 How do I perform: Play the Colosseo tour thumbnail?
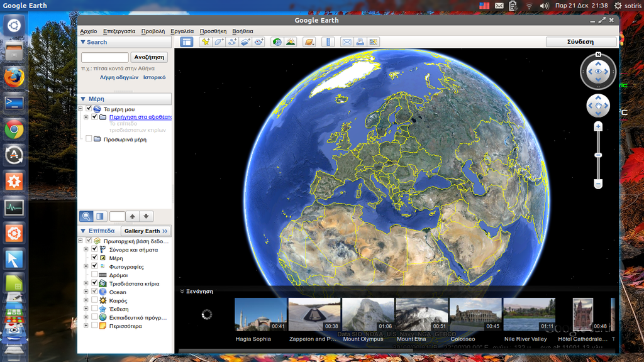click(475, 314)
